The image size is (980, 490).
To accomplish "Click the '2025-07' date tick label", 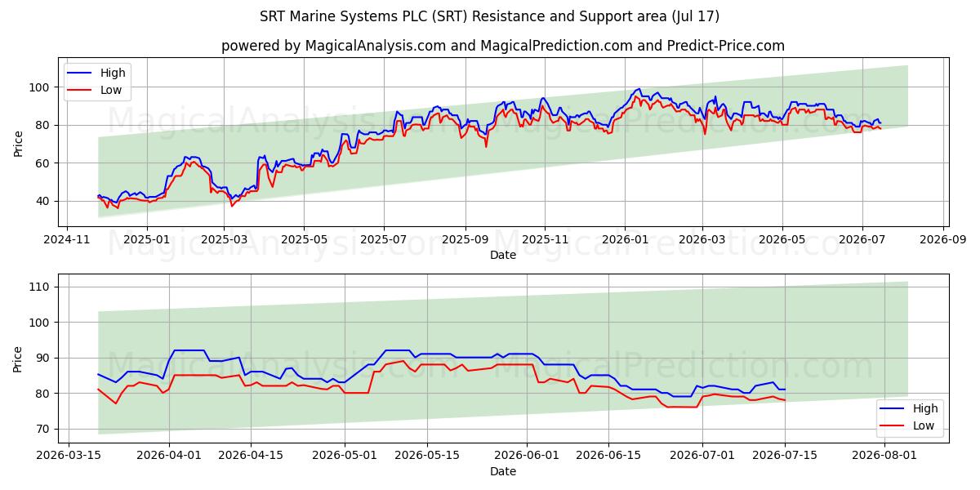I will (x=385, y=240).
